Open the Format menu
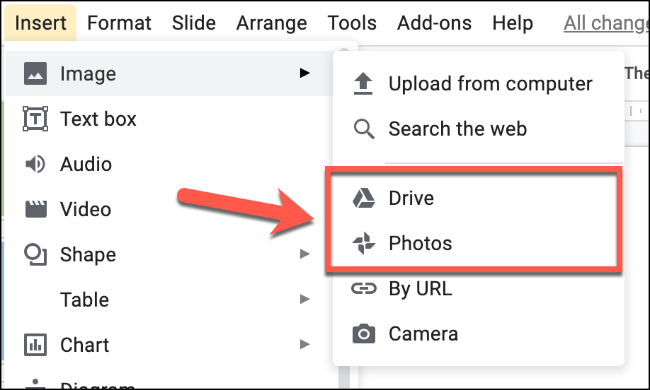Image resolution: width=650 pixels, height=390 pixels. 119,23
